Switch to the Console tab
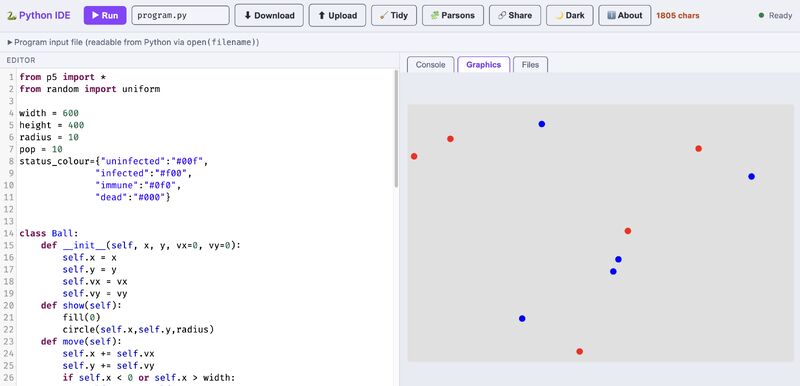The image size is (800, 386). (431, 65)
